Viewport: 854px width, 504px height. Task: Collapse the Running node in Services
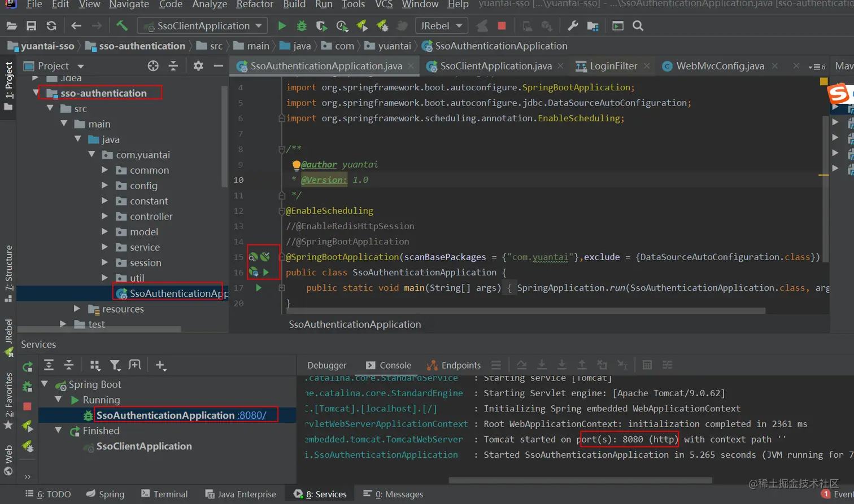(x=58, y=400)
